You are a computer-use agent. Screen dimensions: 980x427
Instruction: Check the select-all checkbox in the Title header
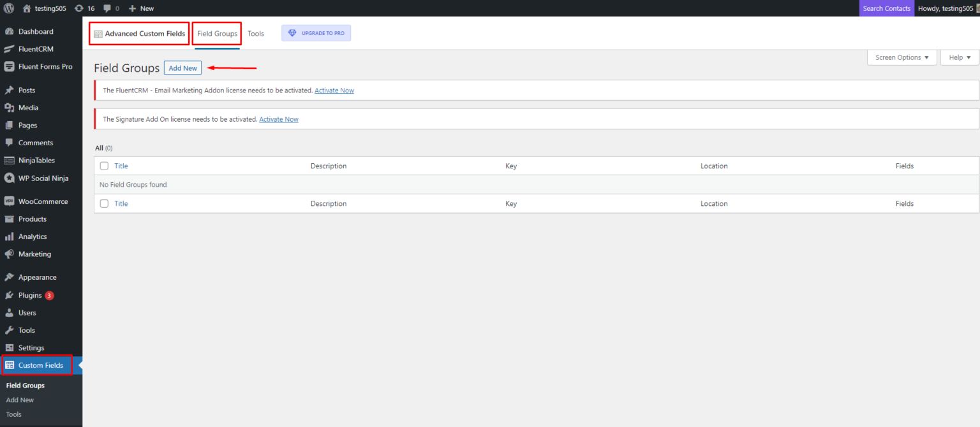point(104,166)
